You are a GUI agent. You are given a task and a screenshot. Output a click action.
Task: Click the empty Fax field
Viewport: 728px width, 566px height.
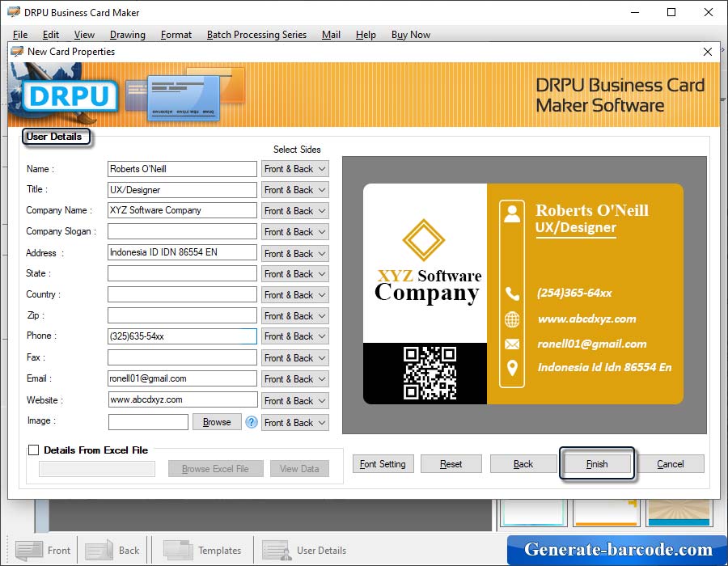click(182, 357)
